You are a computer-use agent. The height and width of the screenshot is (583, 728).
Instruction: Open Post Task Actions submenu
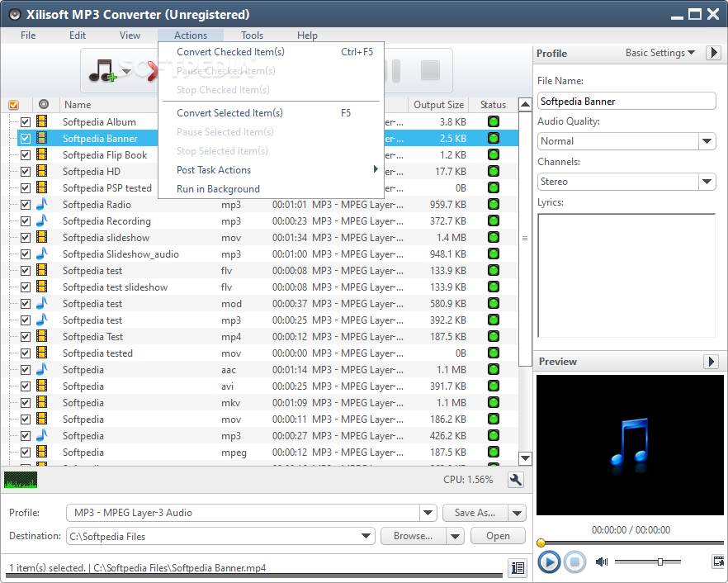271,170
